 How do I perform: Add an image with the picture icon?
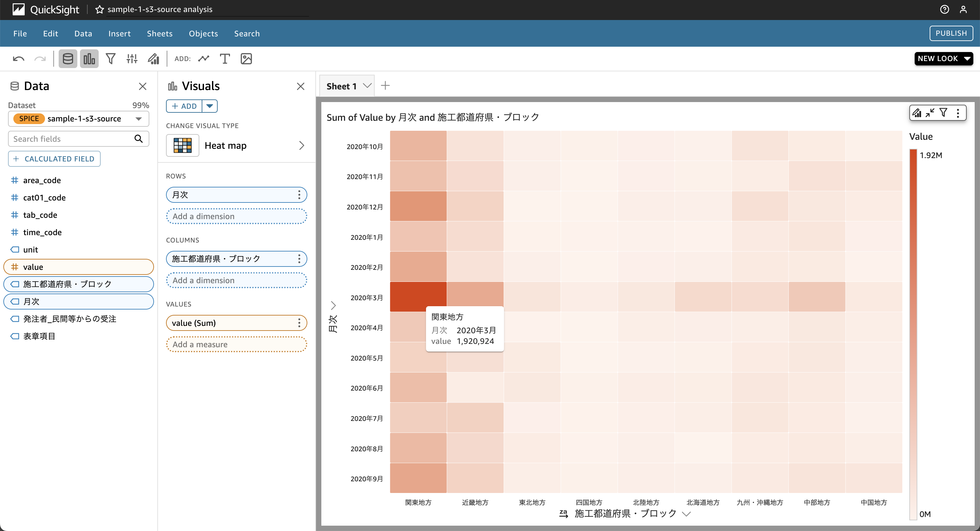click(x=246, y=59)
